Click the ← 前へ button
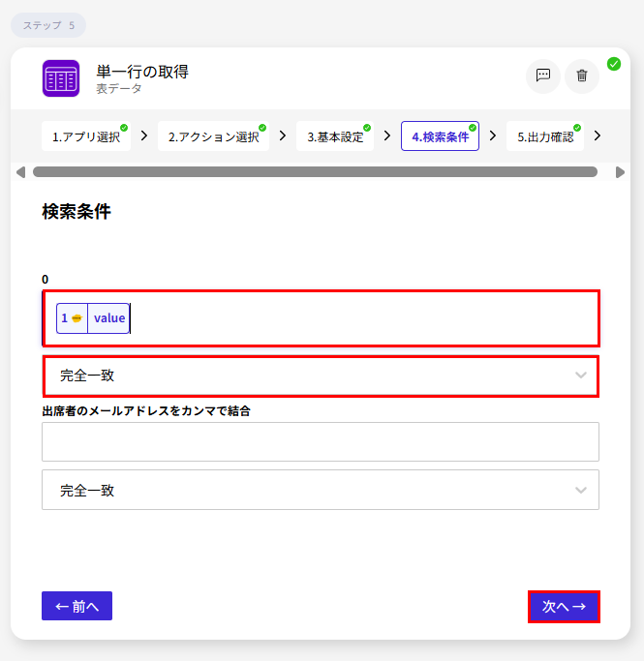The image size is (644, 661). pos(77,606)
